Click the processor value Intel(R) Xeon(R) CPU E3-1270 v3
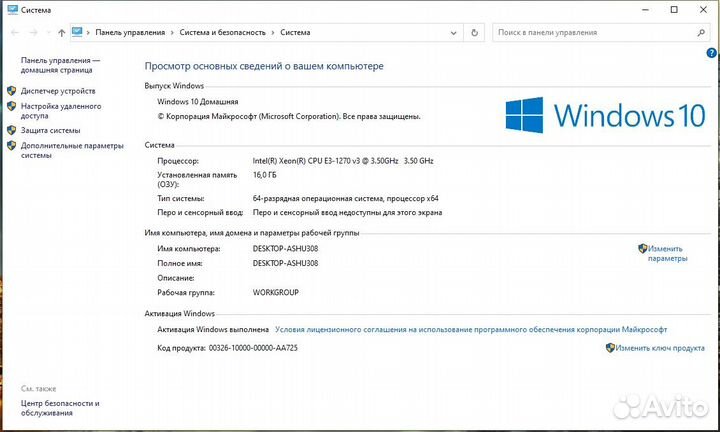The width and height of the screenshot is (720, 432). click(x=343, y=161)
